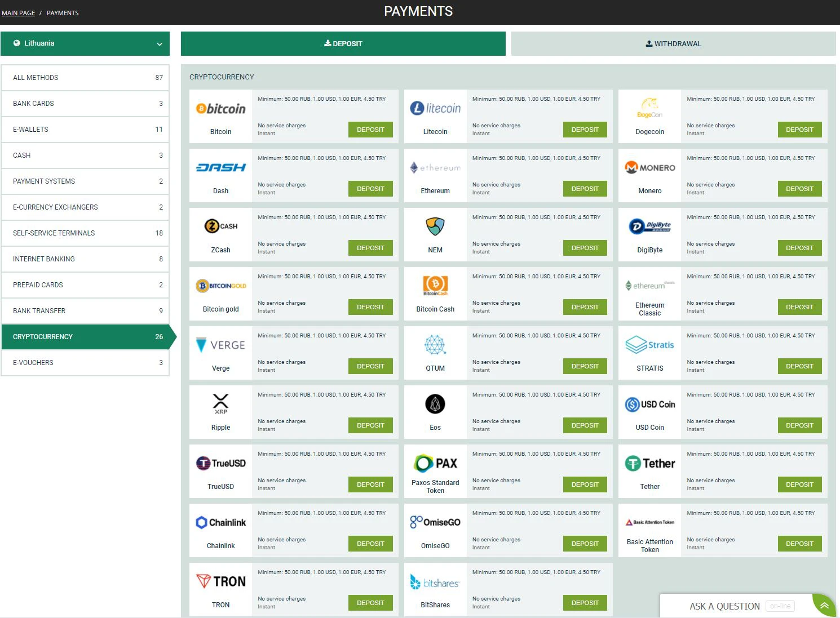Select E-Wallets payment category

(x=85, y=130)
